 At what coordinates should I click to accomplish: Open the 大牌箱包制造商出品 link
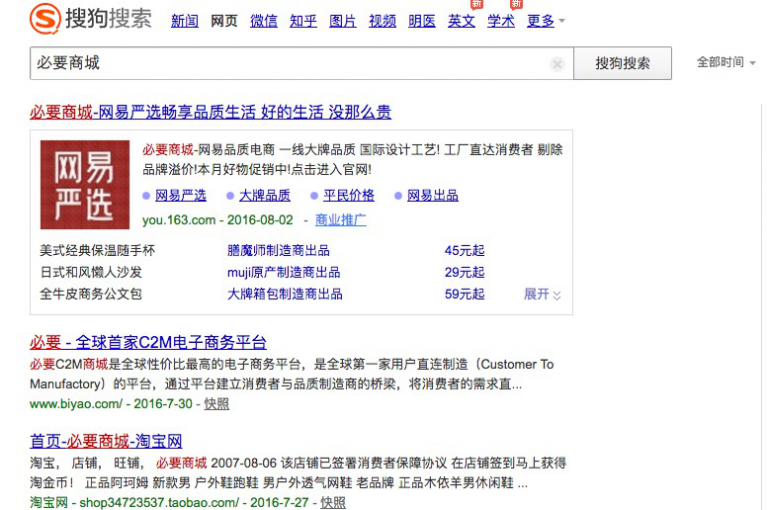[x=285, y=294]
